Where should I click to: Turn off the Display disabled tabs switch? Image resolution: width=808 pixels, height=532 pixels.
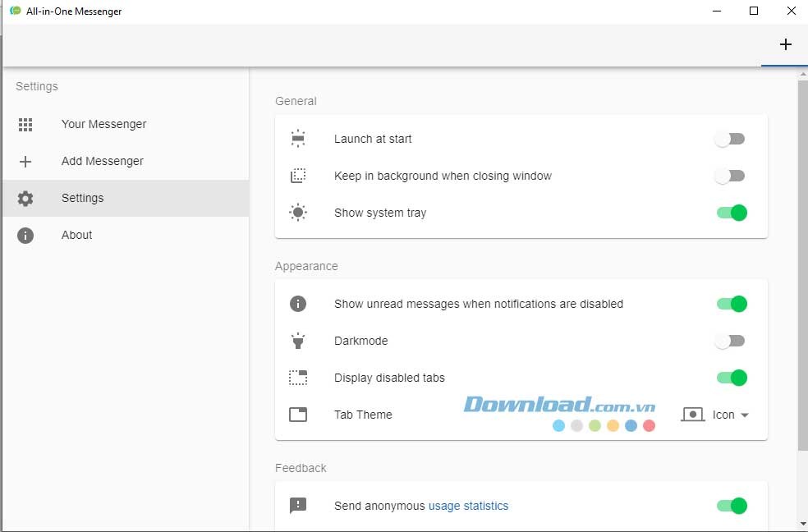coord(732,378)
